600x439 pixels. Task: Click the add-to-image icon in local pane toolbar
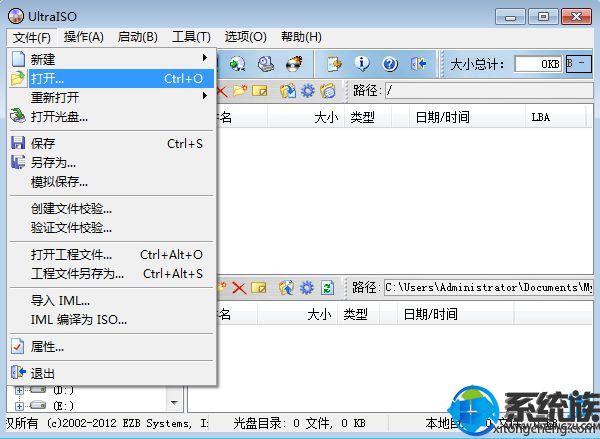tap(287, 288)
